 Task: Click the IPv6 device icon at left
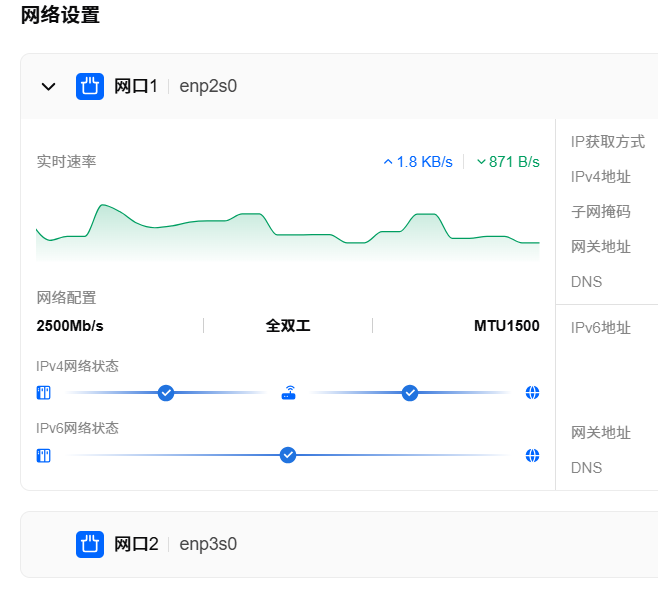tap(43, 455)
